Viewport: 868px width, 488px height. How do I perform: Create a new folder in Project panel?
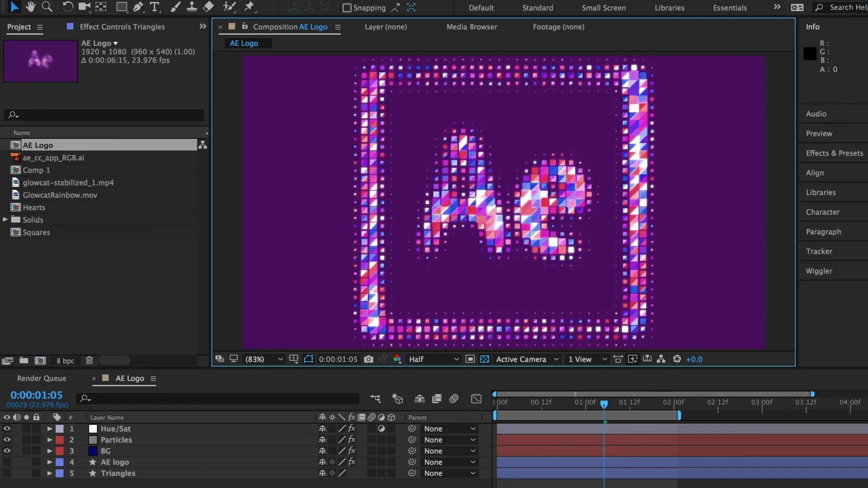pyautogui.click(x=24, y=360)
